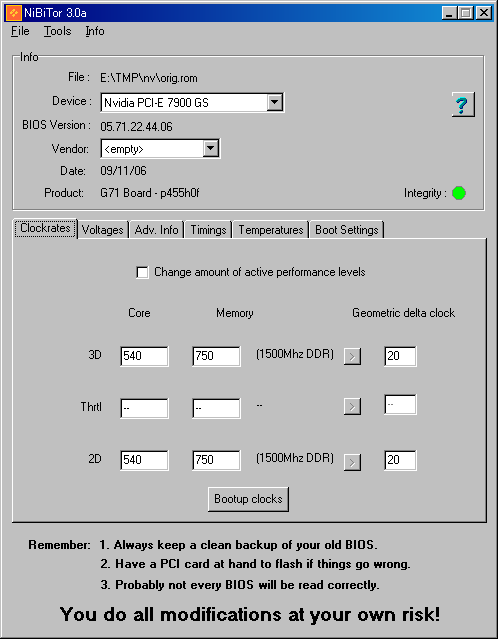The height and width of the screenshot is (639, 498).
Task: Click the 2D Memory clock field
Action: (216, 460)
